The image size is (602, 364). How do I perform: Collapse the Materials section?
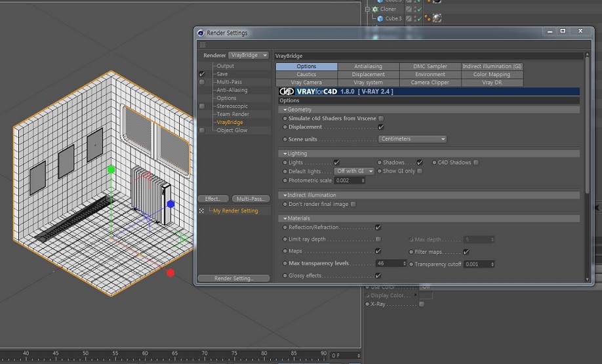pos(285,218)
